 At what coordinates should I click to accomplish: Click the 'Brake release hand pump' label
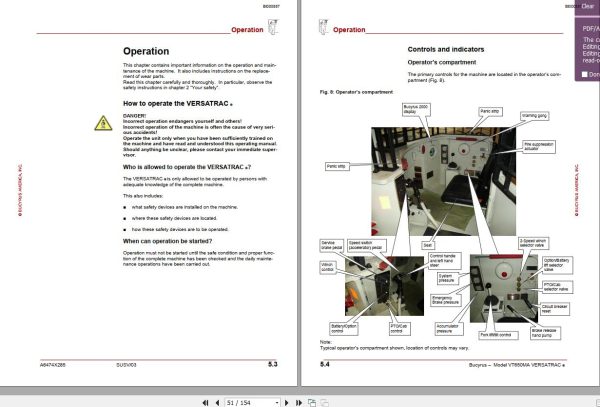click(x=545, y=333)
